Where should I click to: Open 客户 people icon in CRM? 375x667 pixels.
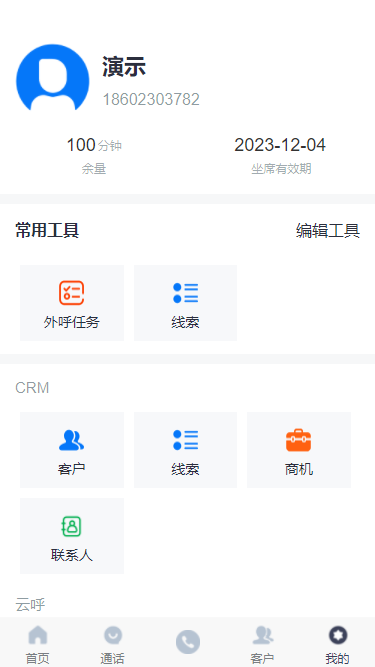(x=71, y=440)
